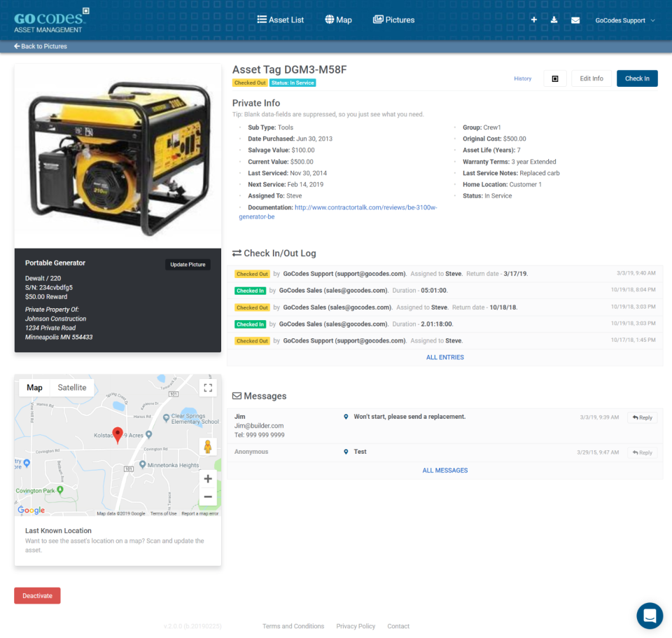Open Edit Info for the asset
The height and width of the screenshot is (638, 672).
(x=591, y=78)
